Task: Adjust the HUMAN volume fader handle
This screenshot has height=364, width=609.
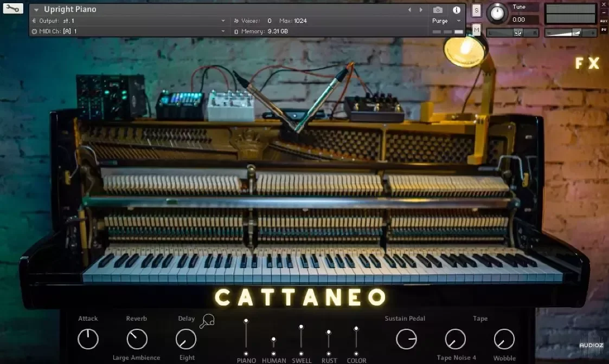Action: tap(273, 339)
